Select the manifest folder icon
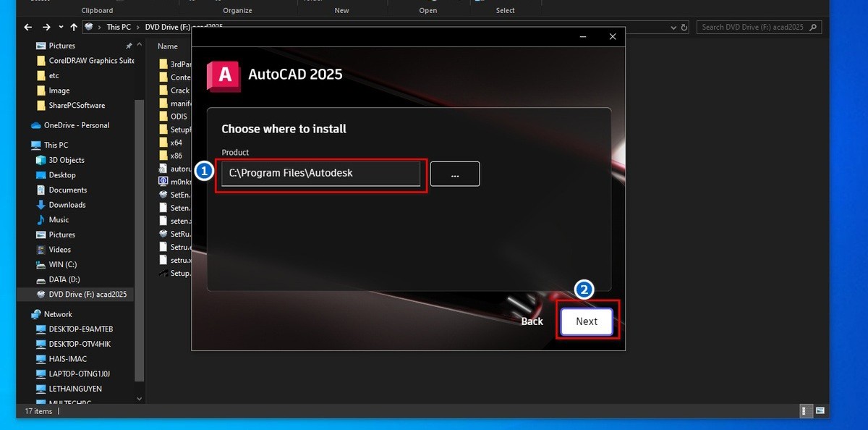Viewport: 868px width, 430px height. (163, 103)
